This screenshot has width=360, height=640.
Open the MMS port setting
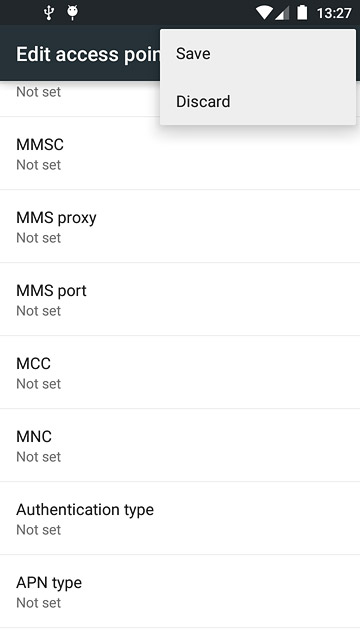(180, 300)
